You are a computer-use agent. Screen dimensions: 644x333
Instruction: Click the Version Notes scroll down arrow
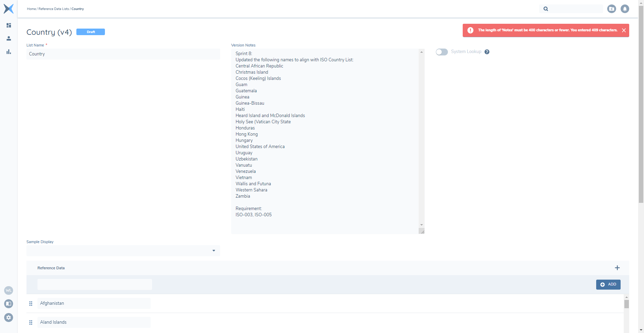421,225
